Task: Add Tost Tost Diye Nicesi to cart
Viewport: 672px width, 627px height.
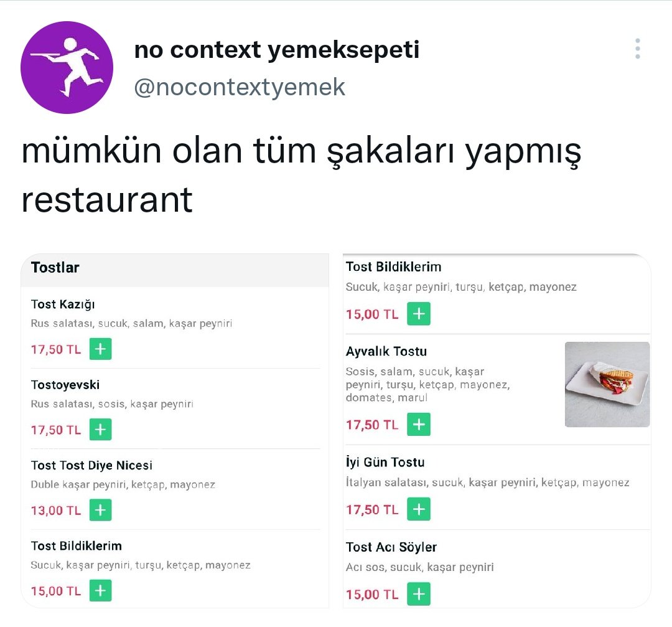Action: tap(100, 511)
